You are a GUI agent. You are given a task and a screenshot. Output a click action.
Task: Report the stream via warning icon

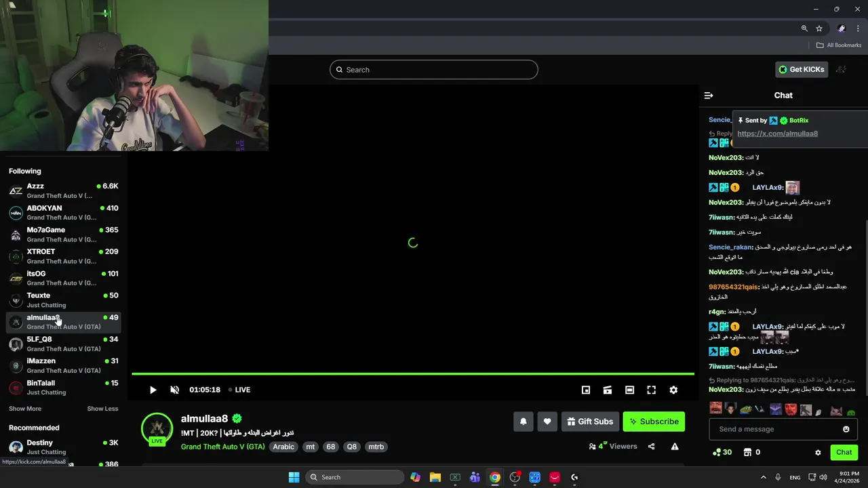pyautogui.click(x=675, y=447)
